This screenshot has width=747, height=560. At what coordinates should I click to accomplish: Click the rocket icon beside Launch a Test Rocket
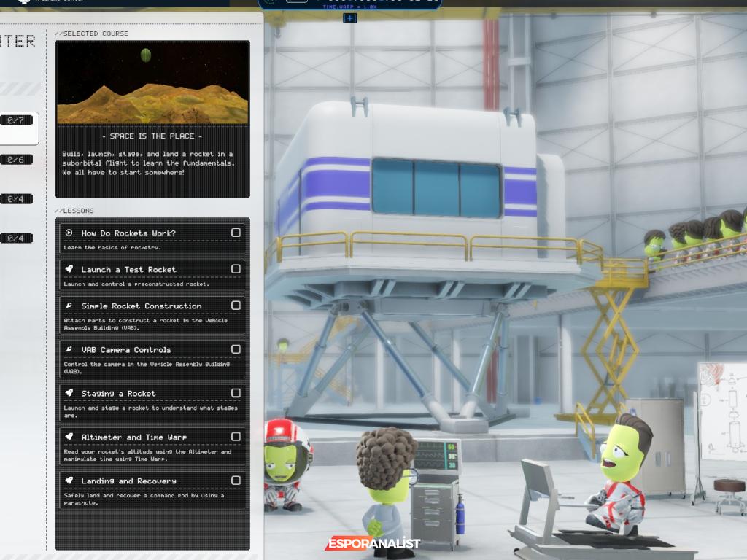pos(69,270)
